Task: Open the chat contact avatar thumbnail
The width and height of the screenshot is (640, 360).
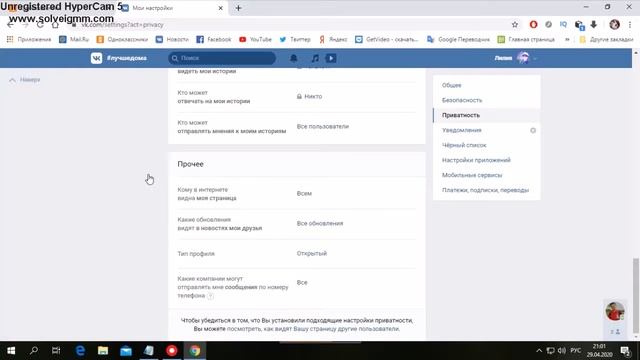Action: 615,311
